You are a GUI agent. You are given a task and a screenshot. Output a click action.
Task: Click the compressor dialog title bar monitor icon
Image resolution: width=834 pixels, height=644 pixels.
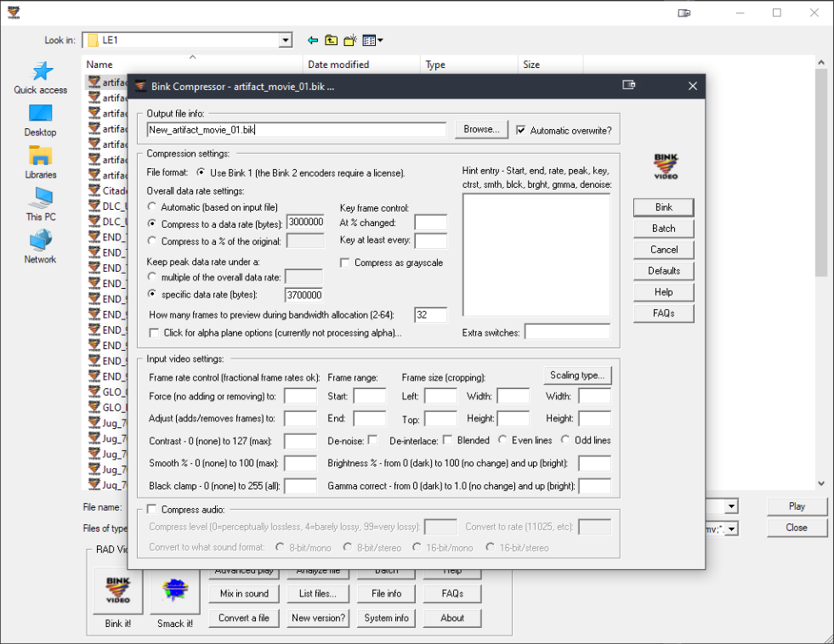click(x=629, y=85)
